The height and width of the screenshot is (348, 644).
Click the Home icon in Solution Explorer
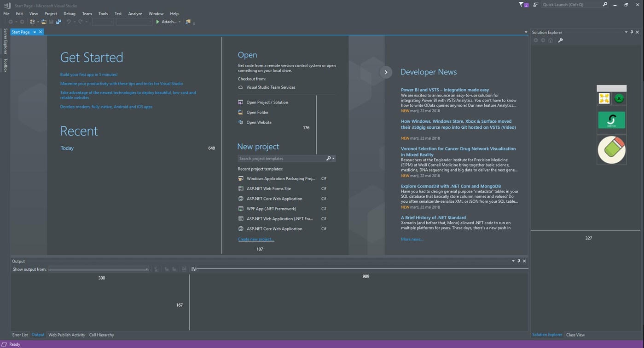[550, 40]
